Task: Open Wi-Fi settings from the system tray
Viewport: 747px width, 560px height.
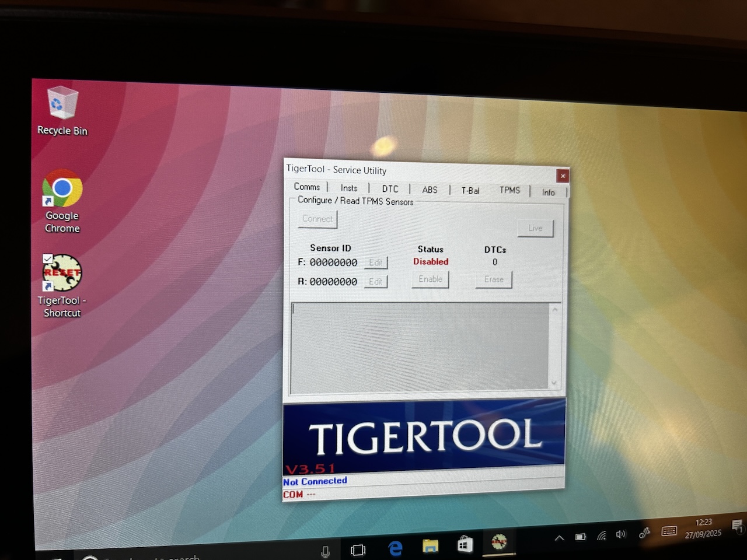Action: click(x=601, y=534)
